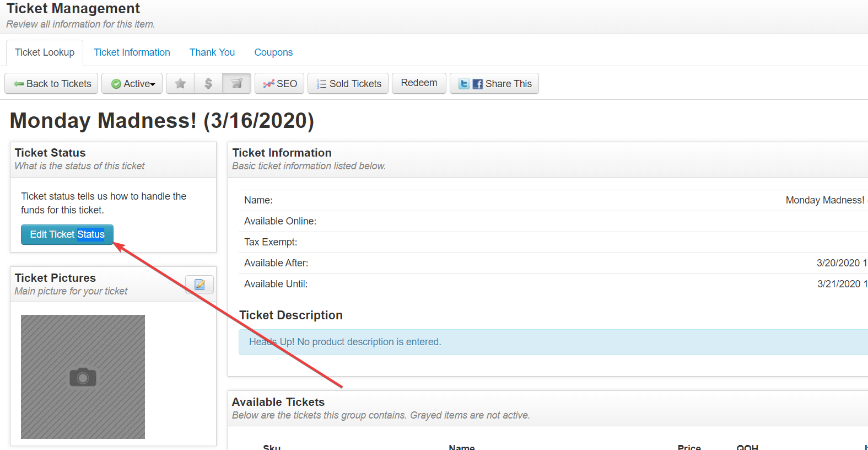Click the dollar sign pricing icon
This screenshot has height=450, width=868.
point(208,84)
